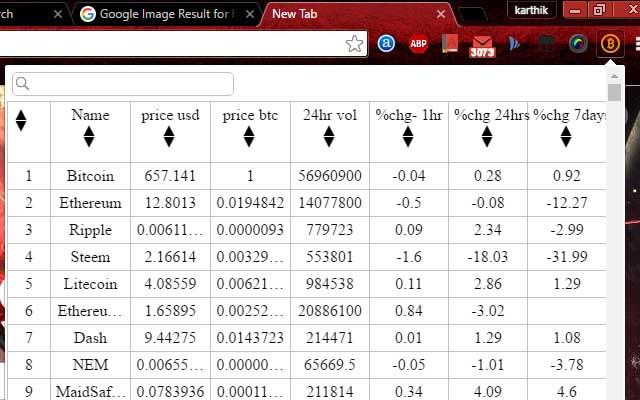The image size is (640, 400).
Task: Click the Ripple volume 779723
Action: (x=330, y=230)
